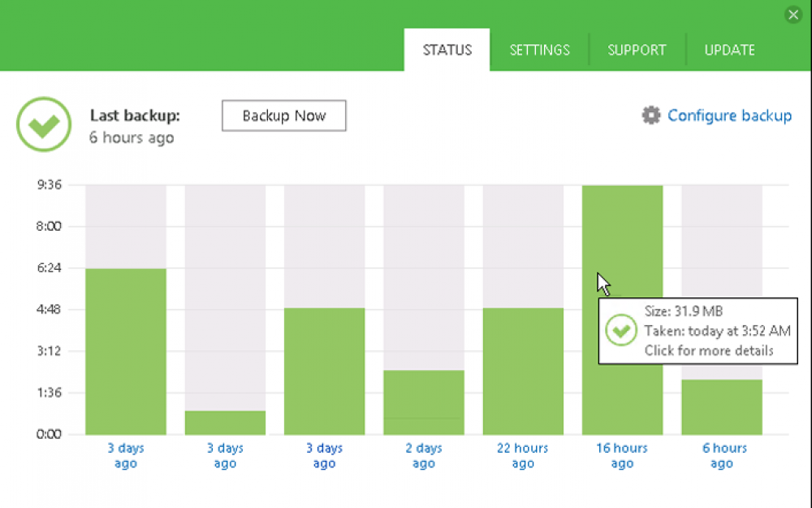Close the window with the X button
812x508 pixels.
coord(793,15)
